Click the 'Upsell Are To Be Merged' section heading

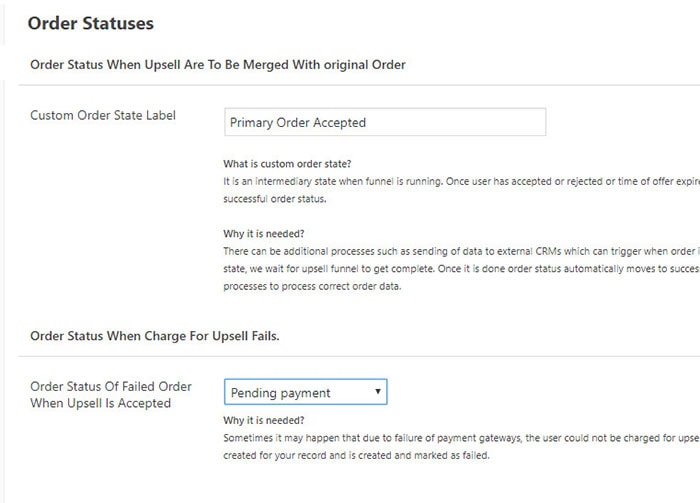[x=218, y=64]
